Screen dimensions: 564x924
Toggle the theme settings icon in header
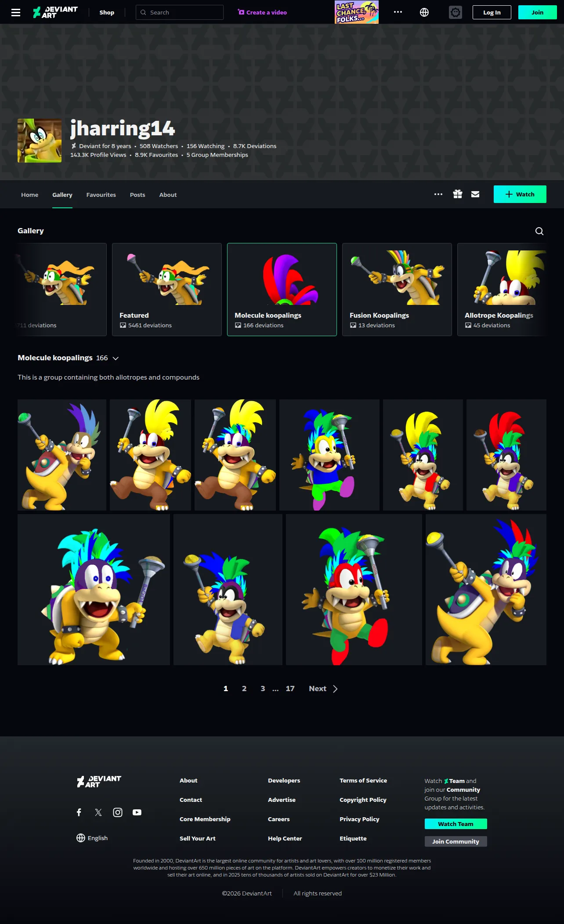[x=456, y=12]
